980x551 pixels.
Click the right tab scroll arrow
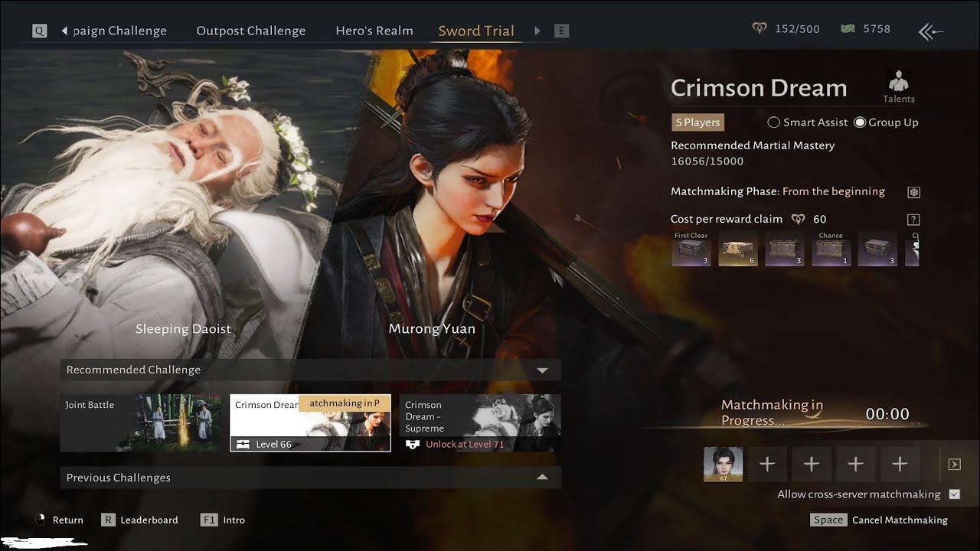click(537, 31)
